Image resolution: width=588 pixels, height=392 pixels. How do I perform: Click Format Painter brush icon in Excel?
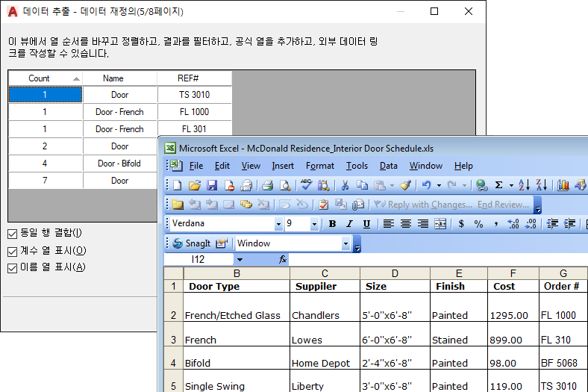[405, 185]
